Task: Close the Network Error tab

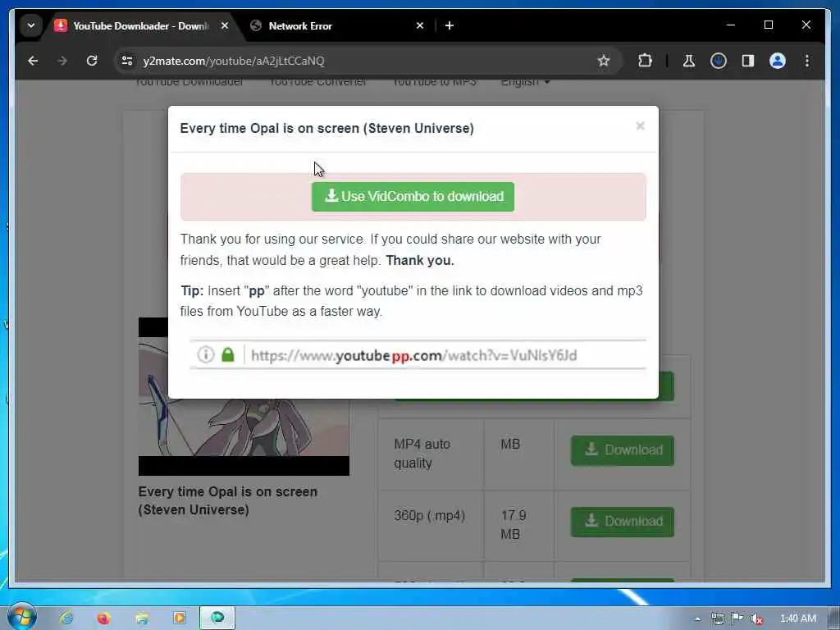Action: [420, 25]
